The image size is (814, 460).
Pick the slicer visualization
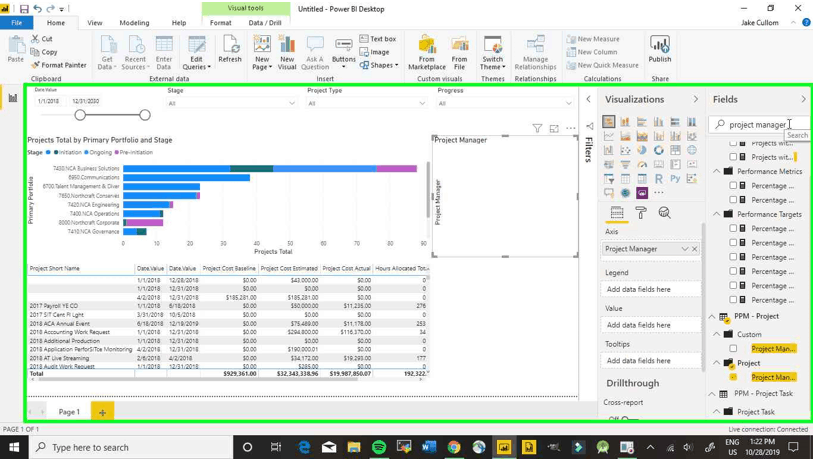(608, 179)
